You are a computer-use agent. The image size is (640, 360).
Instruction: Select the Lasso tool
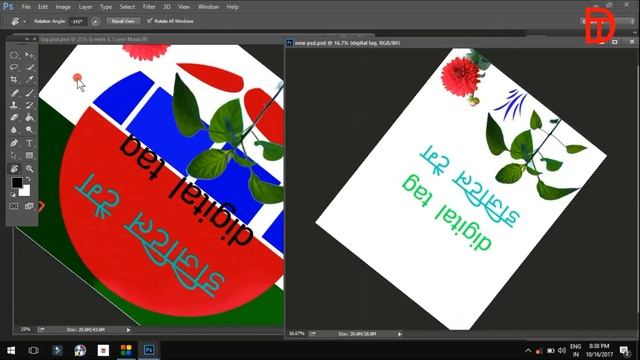tap(14, 67)
